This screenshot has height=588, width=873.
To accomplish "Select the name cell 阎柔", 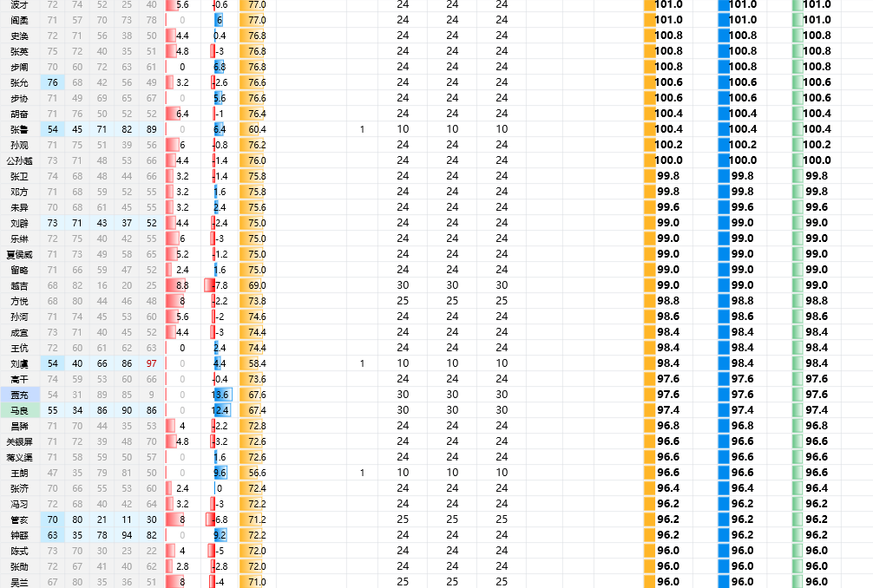I will point(19,20).
